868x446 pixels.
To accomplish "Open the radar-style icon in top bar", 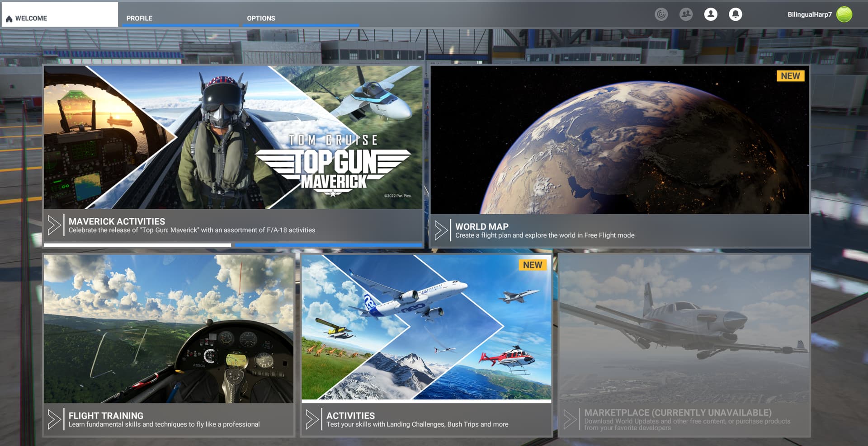I will (x=661, y=14).
